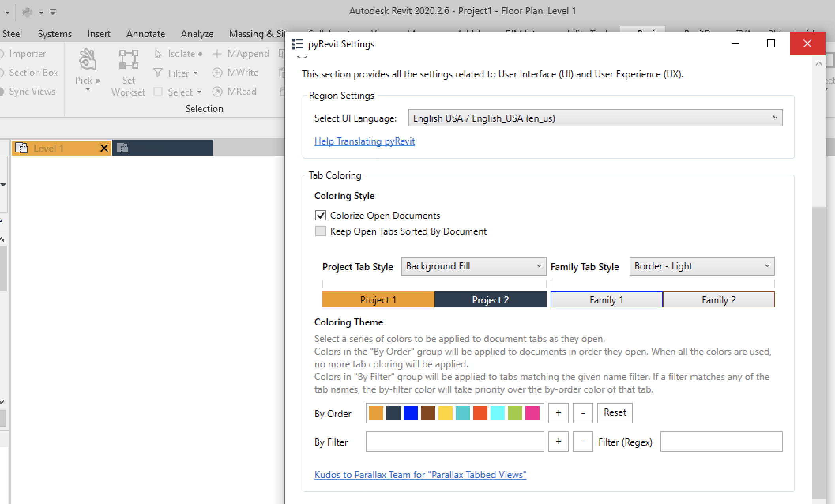Open the Massing & Site ribbon tab
The height and width of the screenshot is (504, 835).
click(257, 34)
